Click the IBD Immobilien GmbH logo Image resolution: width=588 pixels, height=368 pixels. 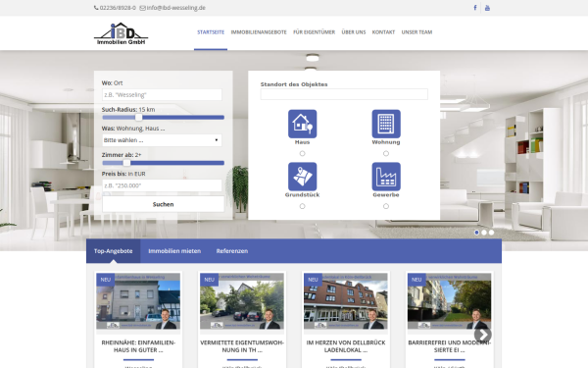pyautogui.click(x=121, y=33)
